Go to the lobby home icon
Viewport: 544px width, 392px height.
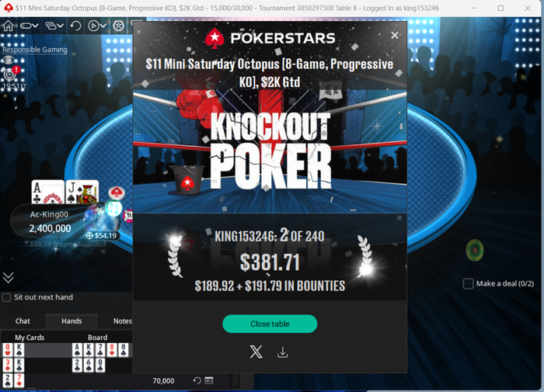tap(8, 26)
